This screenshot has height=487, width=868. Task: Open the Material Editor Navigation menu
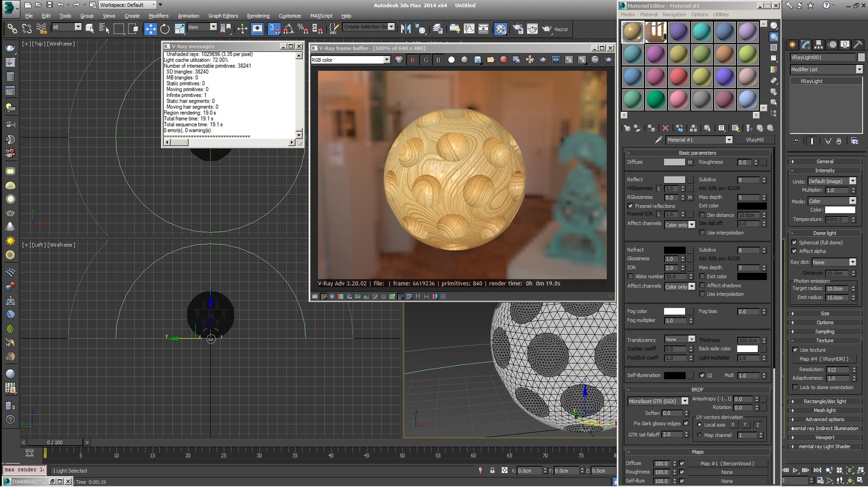coord(674,14)
